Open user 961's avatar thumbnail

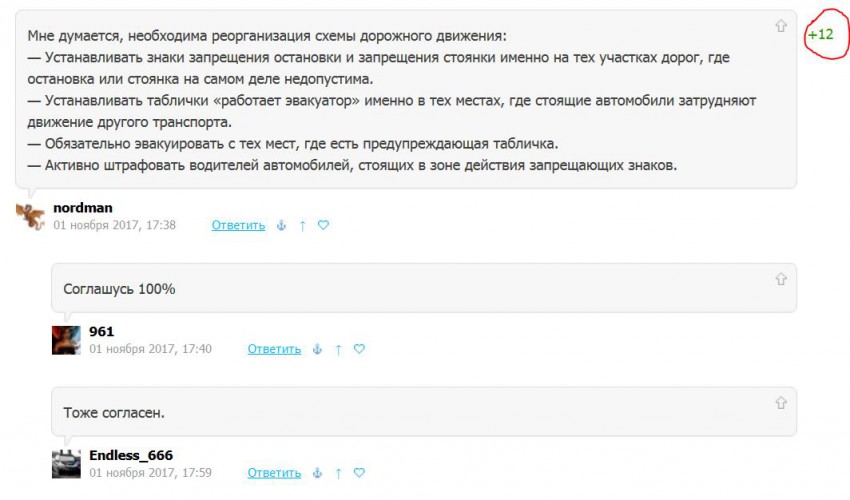[66, 340]
